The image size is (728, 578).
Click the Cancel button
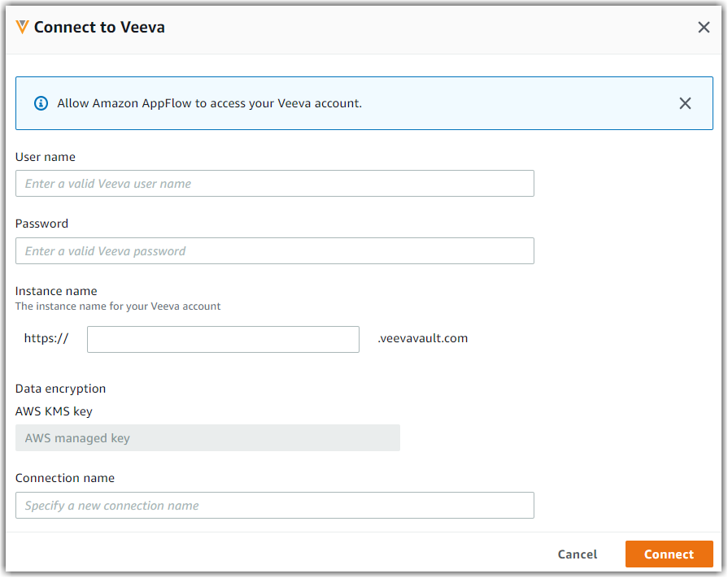tap(577, 554)
